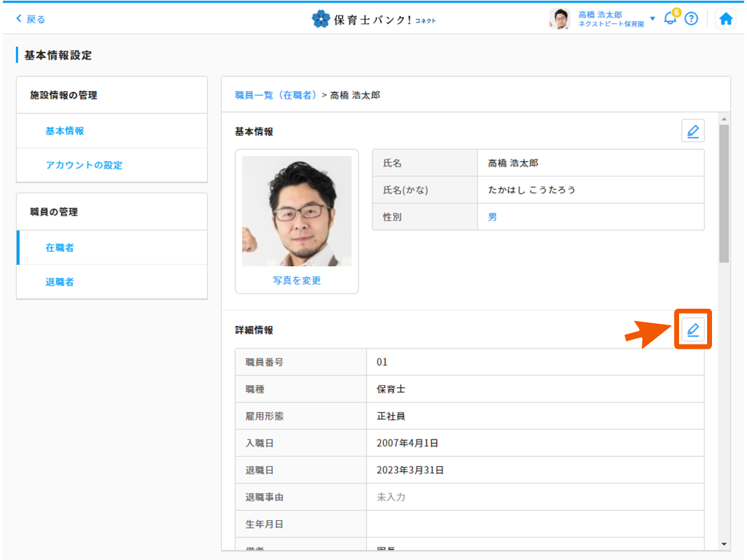Click 写真を変更 to change photo
The width and height of the screenshot is (747, 560).
click(x=297, y=280)
